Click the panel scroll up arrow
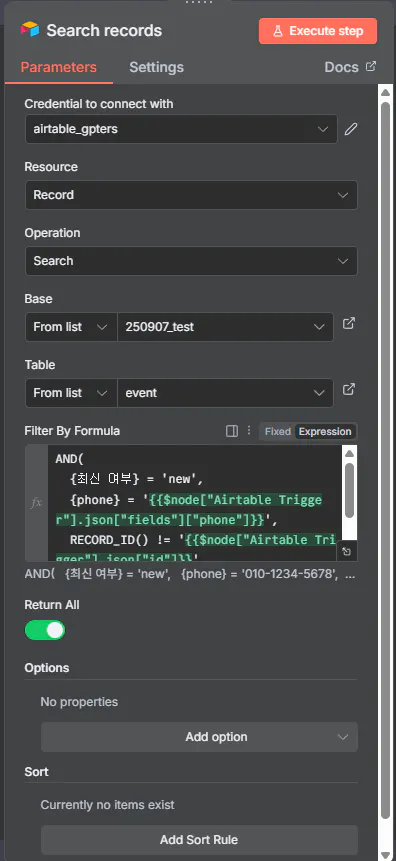Viewport: 396px width, 861px height. pyautogui.click(x=386, y=92)
